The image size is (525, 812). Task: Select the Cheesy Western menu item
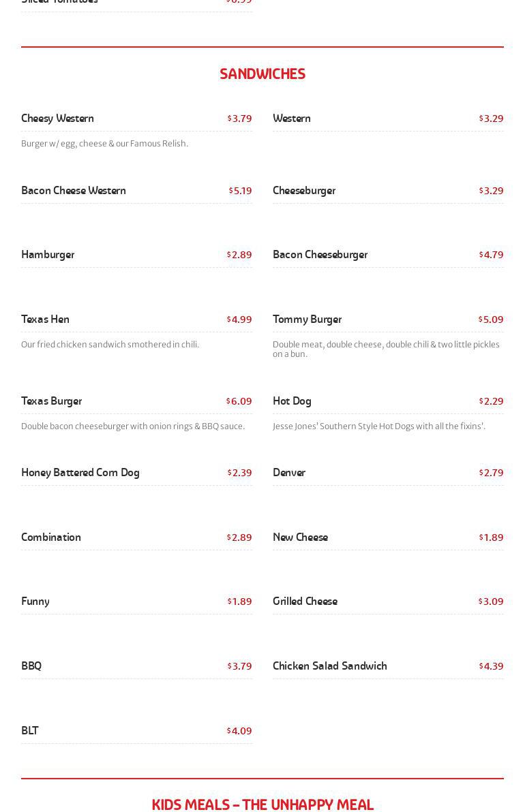(x=57, y=119)
